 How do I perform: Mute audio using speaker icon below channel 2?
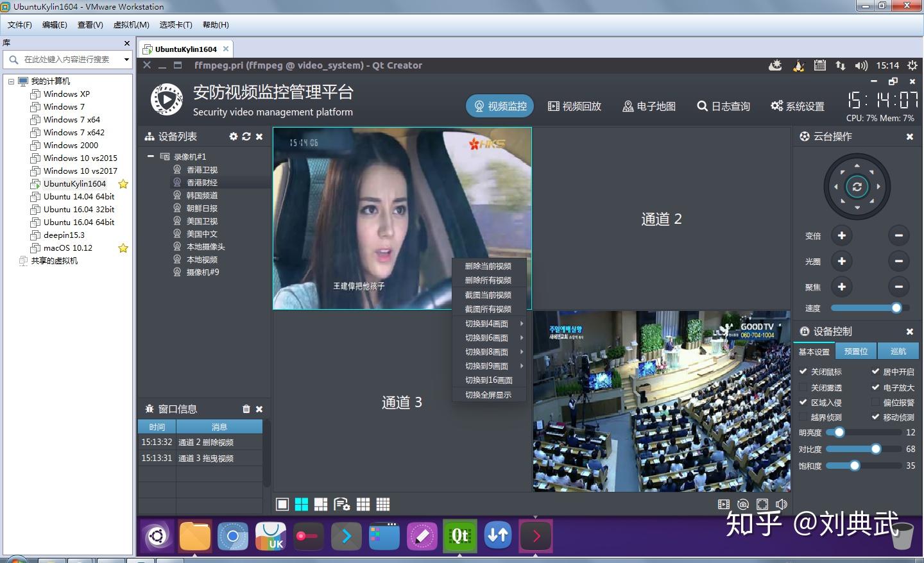click(782, 504)
